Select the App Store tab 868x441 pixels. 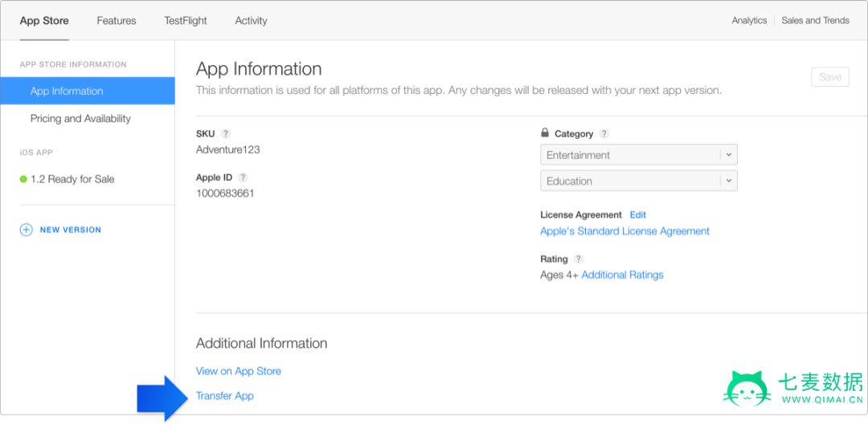point(44,21)
